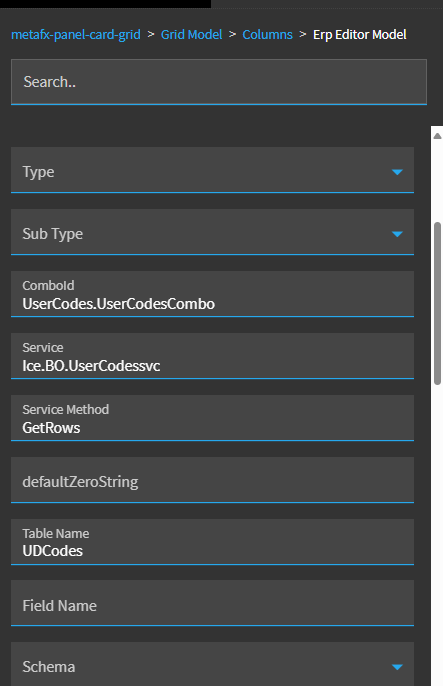Click the Sub Type blue caret icon

tap(397, 234)
